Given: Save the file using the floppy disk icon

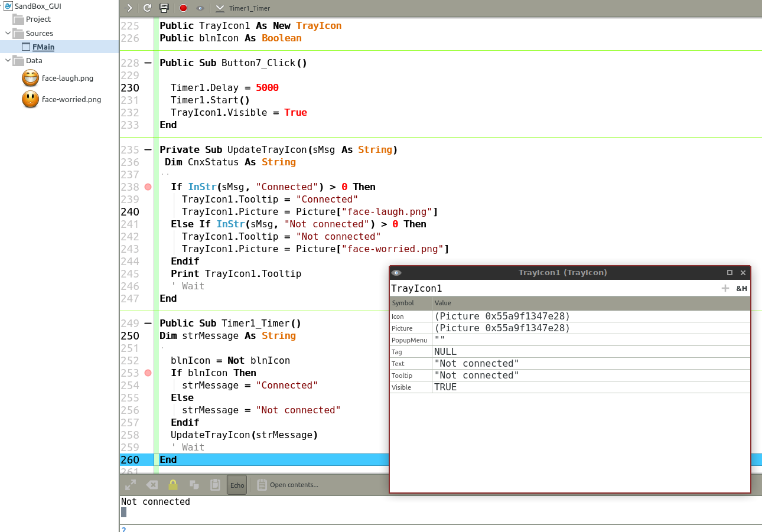Looking at the screenshot, I should (164, 8).
